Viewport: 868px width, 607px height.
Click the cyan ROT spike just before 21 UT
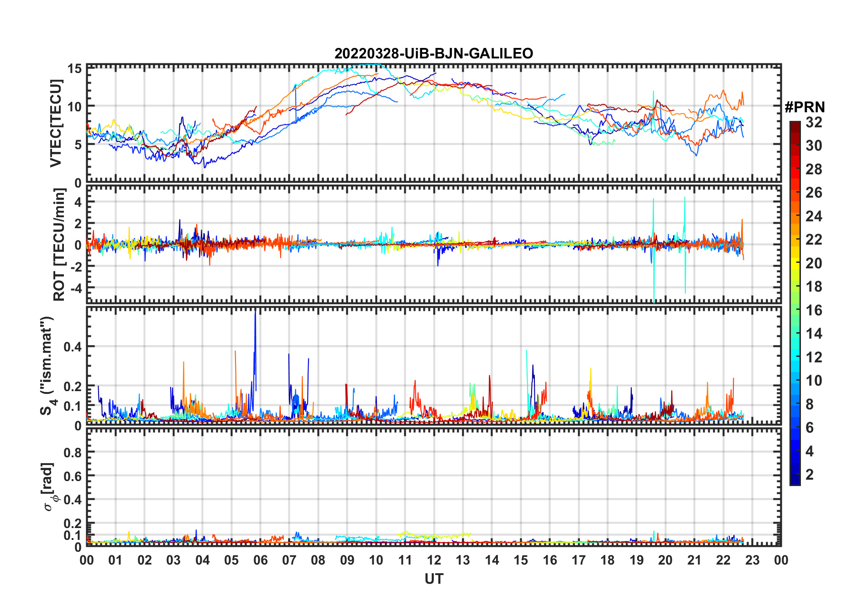(x=685, y=245)
